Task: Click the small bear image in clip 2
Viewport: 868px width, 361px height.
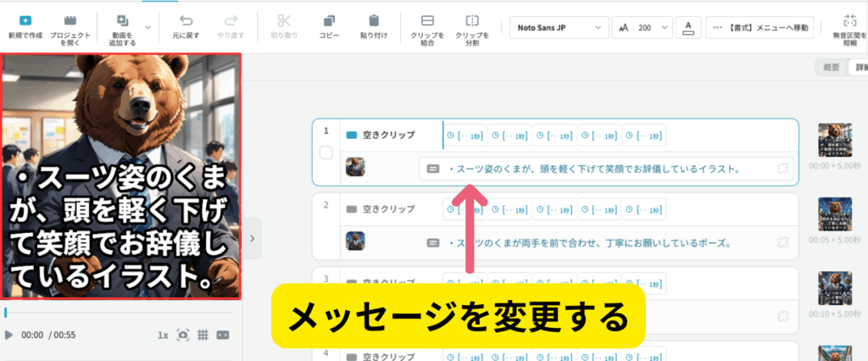Action: 355,241
